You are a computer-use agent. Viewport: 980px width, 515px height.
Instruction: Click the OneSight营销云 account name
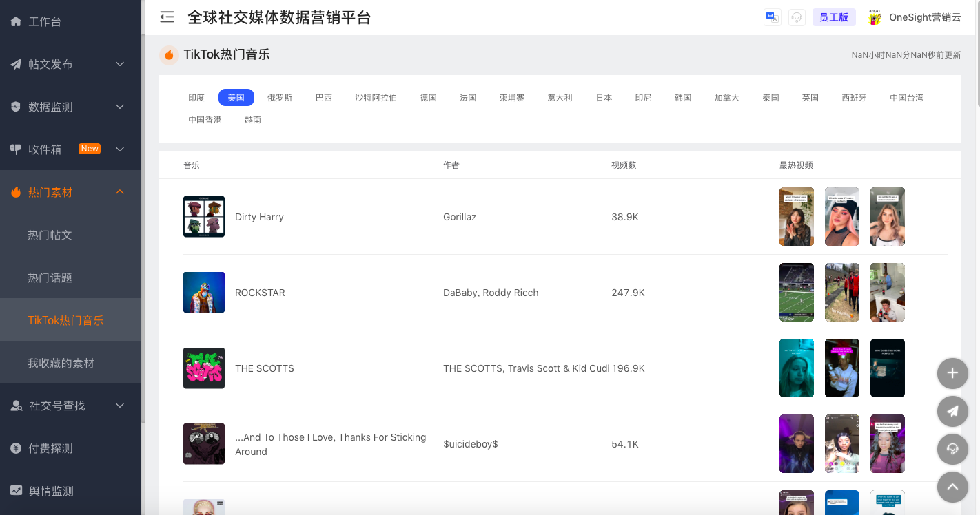925,17
